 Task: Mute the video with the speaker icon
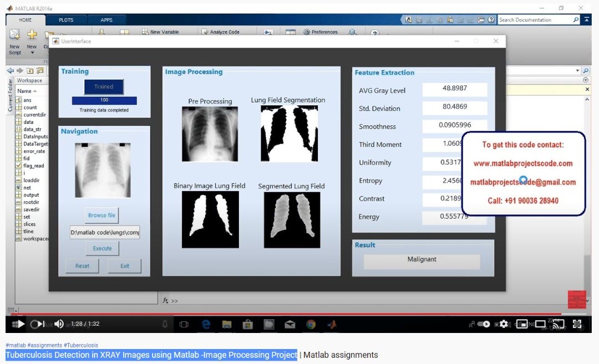(59, 324)
